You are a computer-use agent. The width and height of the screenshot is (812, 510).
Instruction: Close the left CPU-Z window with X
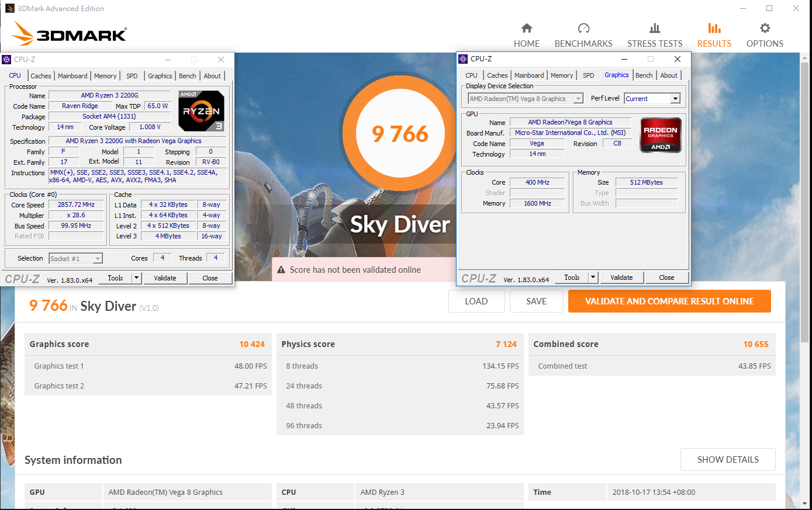tap(221, 60)
